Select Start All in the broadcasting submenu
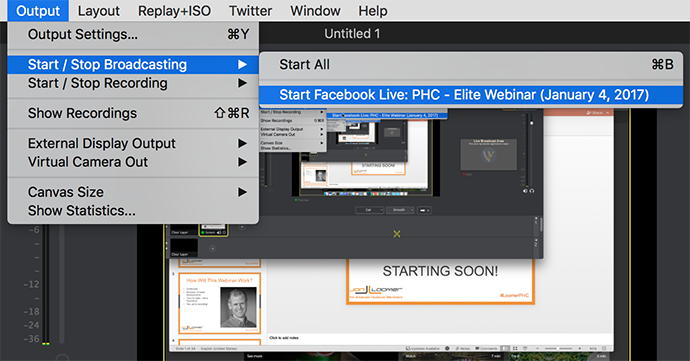This screenshot has width=690, height=361. point(305,65)
